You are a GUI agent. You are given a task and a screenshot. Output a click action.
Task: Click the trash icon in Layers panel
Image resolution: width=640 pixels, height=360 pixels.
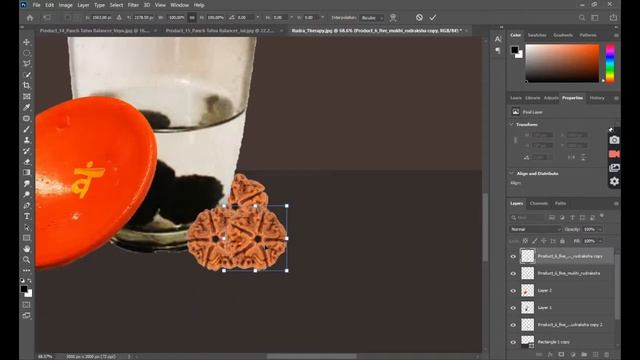(x=607, y=355)
